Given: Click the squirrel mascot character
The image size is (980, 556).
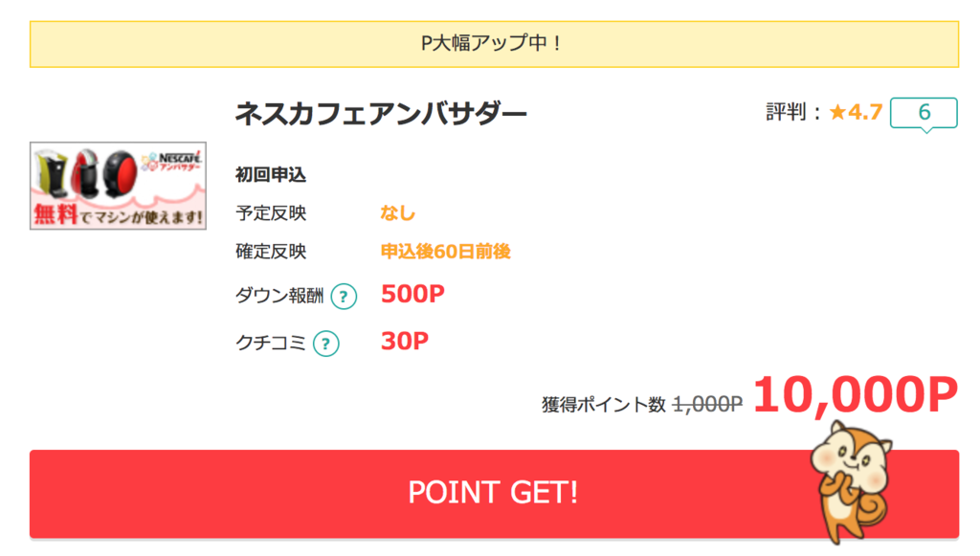Looking at the screenshot, I should (850, 481).
